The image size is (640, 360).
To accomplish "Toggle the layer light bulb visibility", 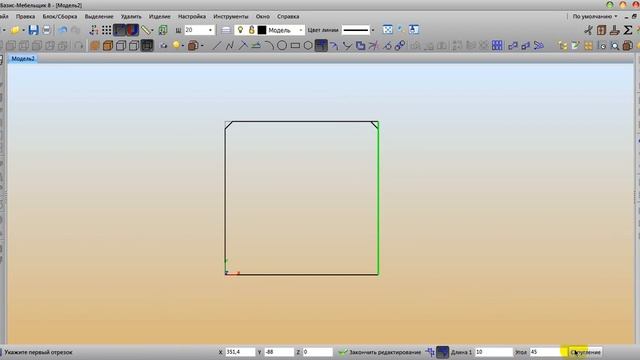I will (240, 30).
